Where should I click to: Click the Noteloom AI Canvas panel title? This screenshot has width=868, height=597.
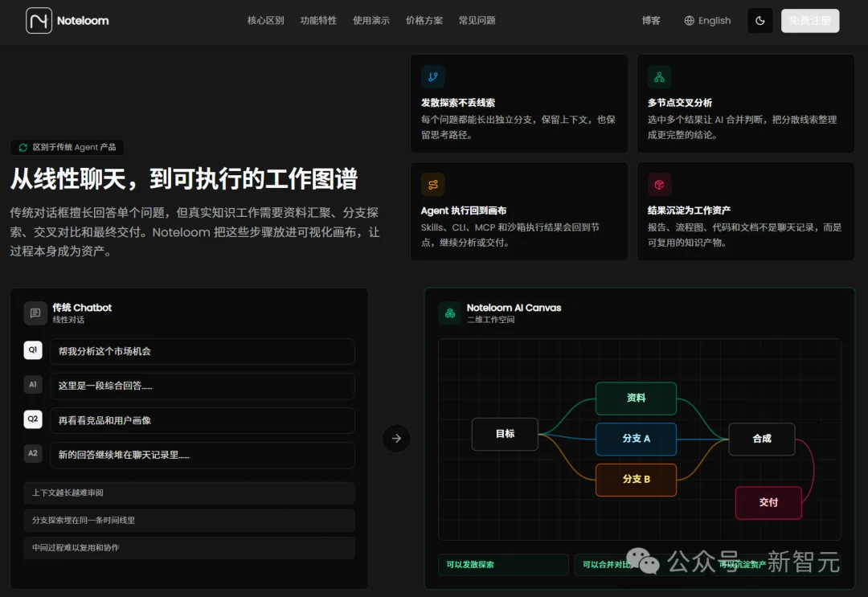pyautogui.click(x=514, y=308)
